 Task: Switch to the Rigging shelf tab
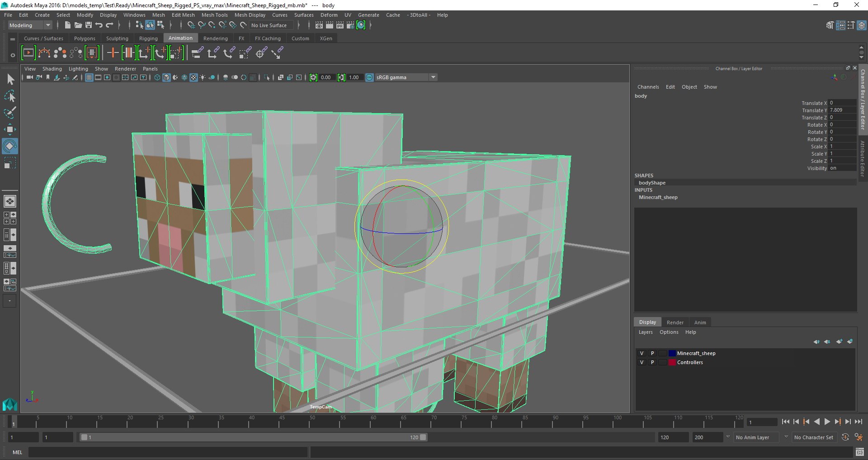(x=148, y=38)
